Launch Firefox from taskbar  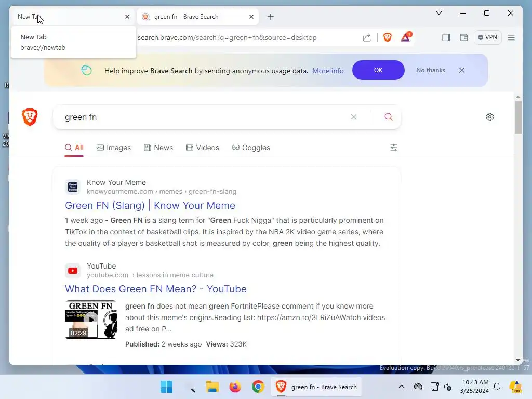click(235, 387)
